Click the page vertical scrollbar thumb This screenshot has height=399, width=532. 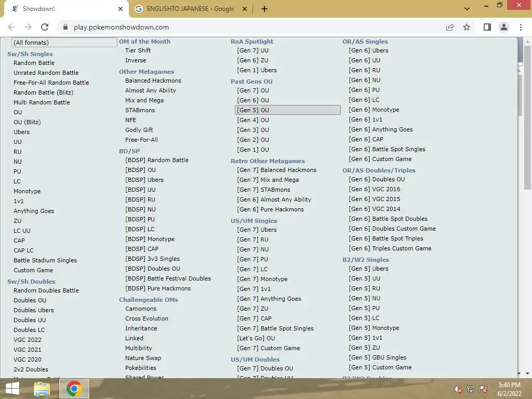pos(527,117)
